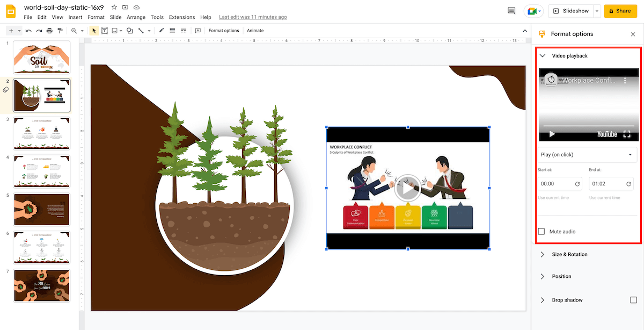The image size is (644, 330).
Task: Expand the Position section
Action: (x=543, y=276)
